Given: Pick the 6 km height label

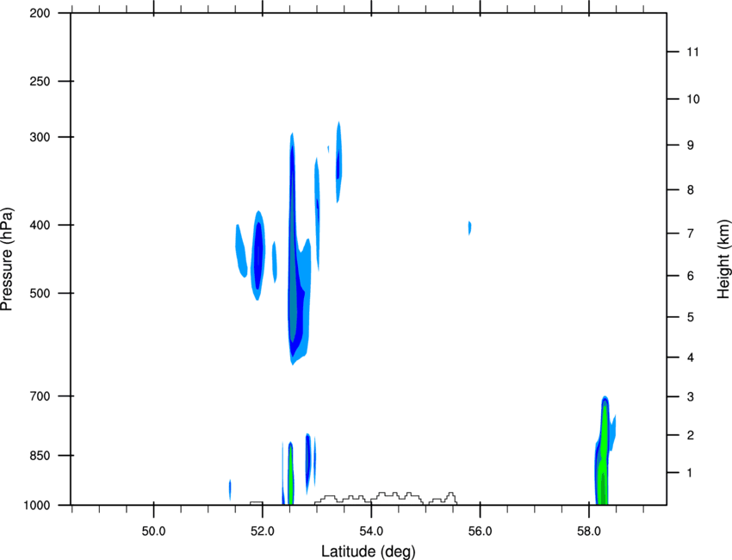Looking at the screenshot, I should pos(691,276).
